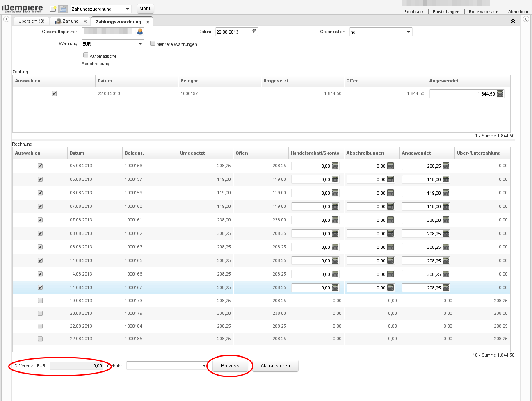Open the Währung EUR dropdown
This screenshot has width=532, height=401.
(140, 43)
